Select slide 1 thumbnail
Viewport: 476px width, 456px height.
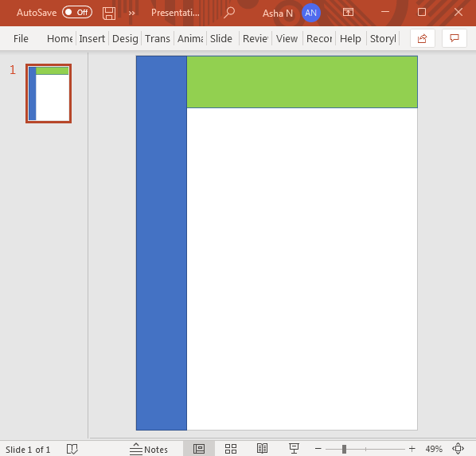(x=49, y=93)
